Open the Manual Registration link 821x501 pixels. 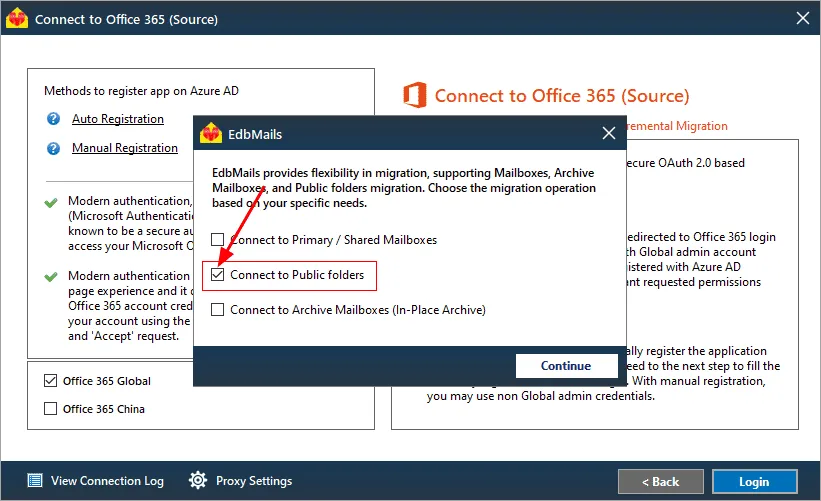[x=125, y=148]
